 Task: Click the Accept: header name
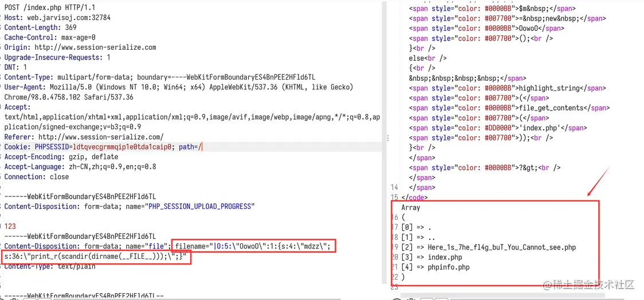(x=18, y=107)
